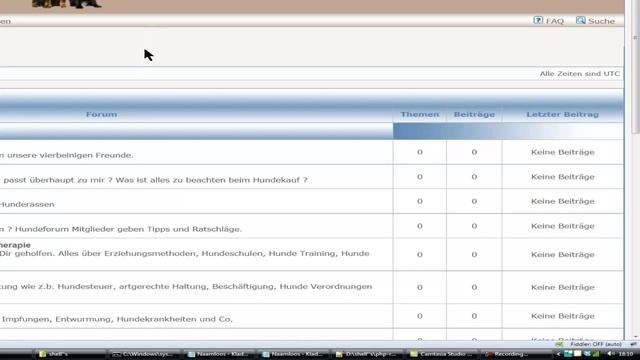Viewport: 640px width, 360px height.
Task: Select description mentioning 'Hundeschulen, Hunde Training'
Action: click(x=184, y=253)
